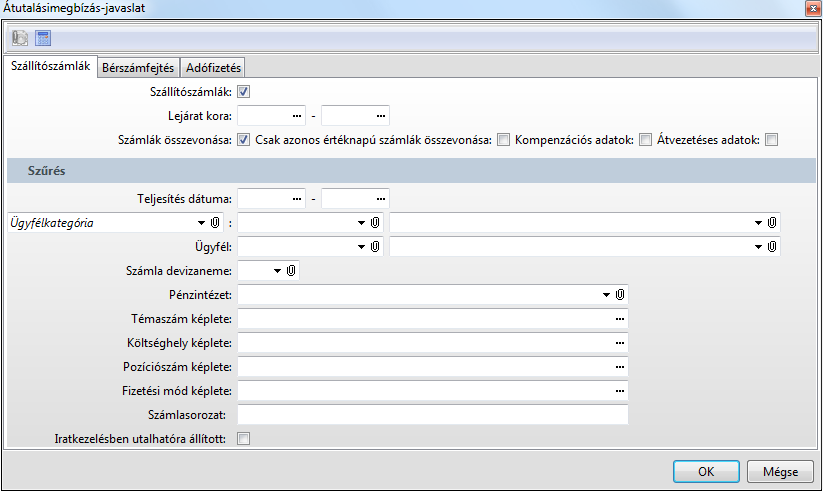
Task: Enable the Átvezetéses adatok checkbox
Action: click(772, 140)
